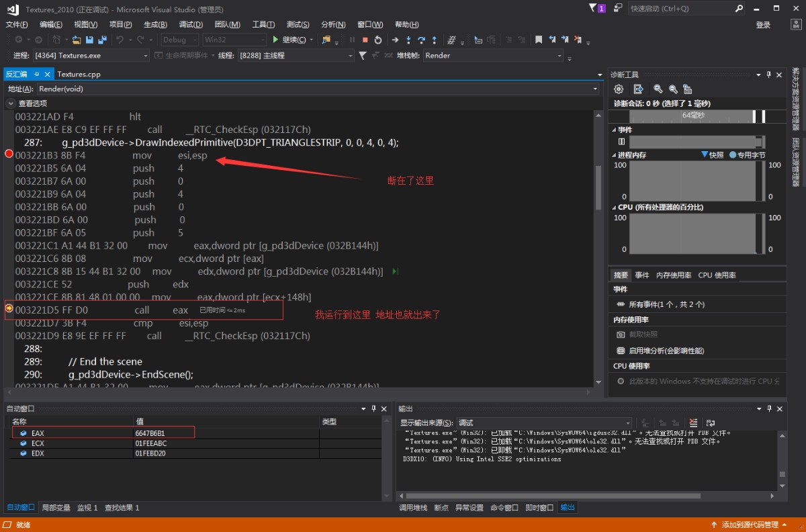
Task: Expand the 查看选项 viewing options
Action: [11, 103]
